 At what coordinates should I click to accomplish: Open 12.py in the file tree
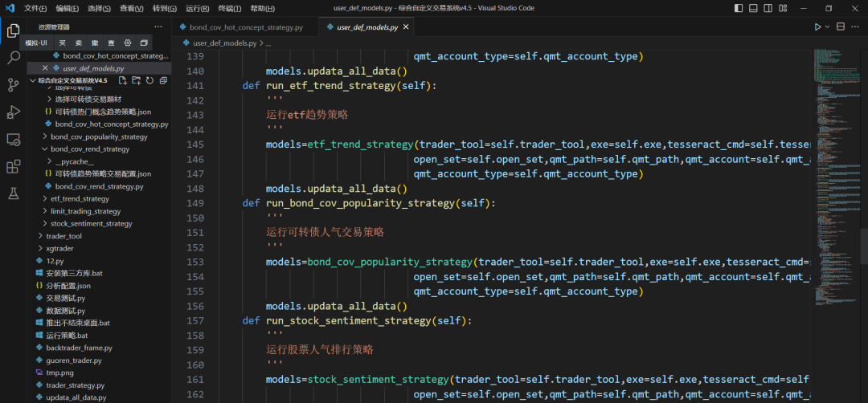55,261
